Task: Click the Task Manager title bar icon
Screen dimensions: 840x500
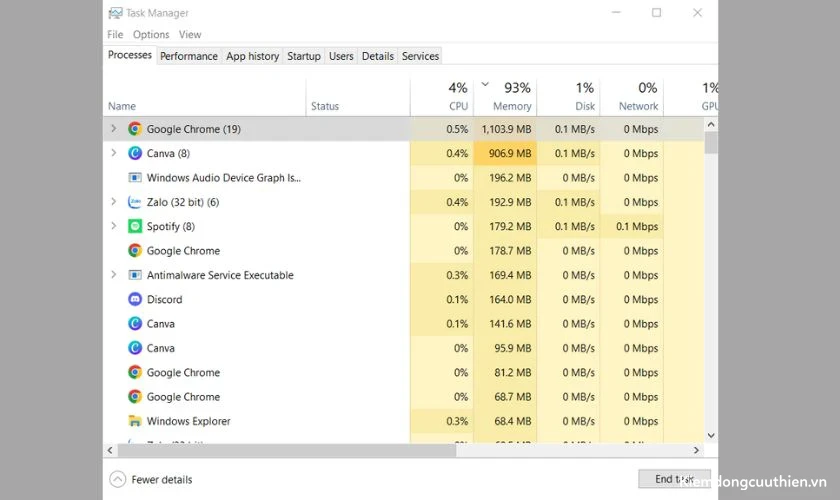Action: tap(115, 13)
